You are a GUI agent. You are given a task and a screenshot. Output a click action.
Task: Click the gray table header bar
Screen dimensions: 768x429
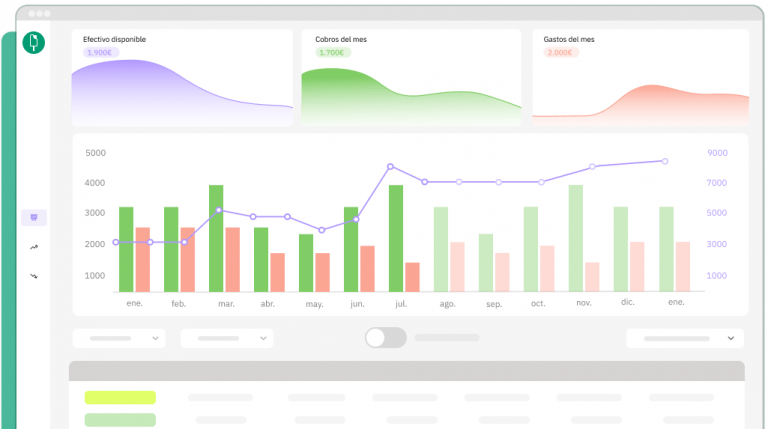click(x=406, y=371)
